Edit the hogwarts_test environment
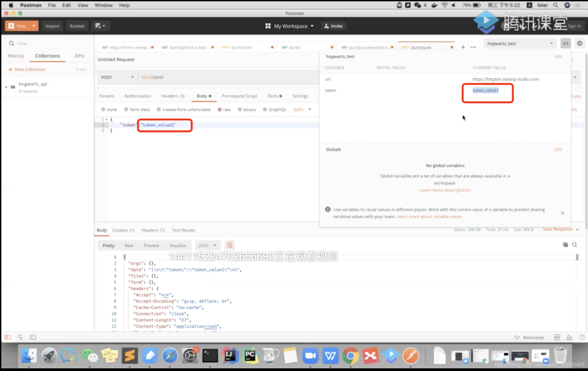The image size is (588, 371). (x=558, y=56)
